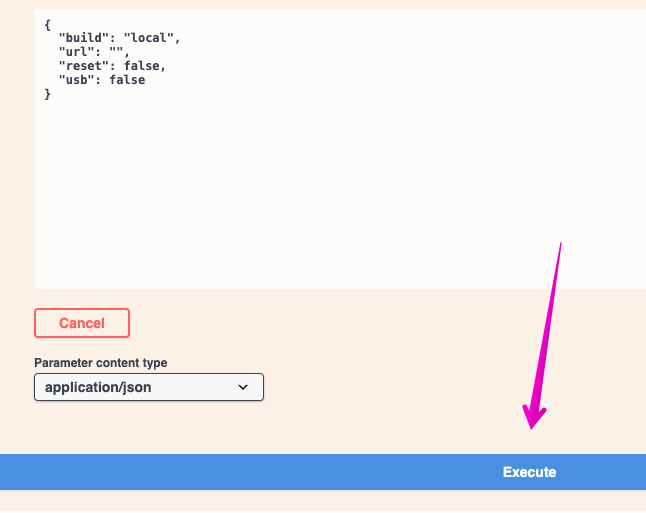Place cursor at end of the usb line

[x=147, y=80]
